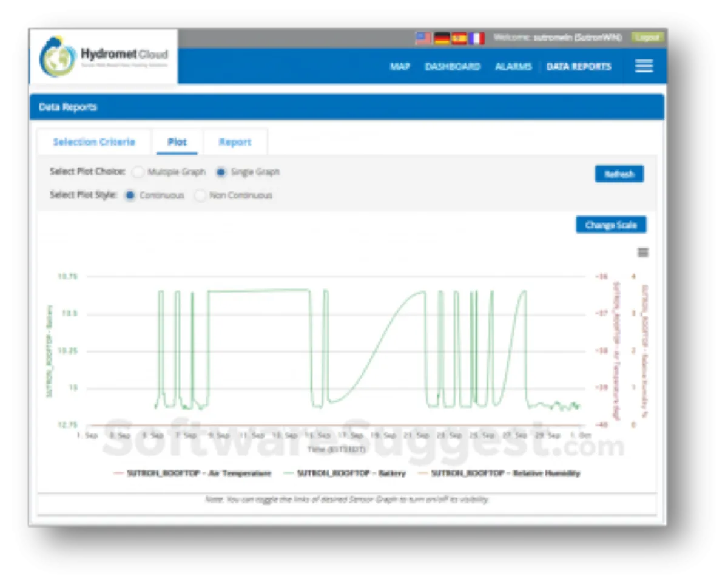The width and height of the screenshot is (728, 587).
Task: Switch language with the Spanish flag
Action: click(459, 38)
